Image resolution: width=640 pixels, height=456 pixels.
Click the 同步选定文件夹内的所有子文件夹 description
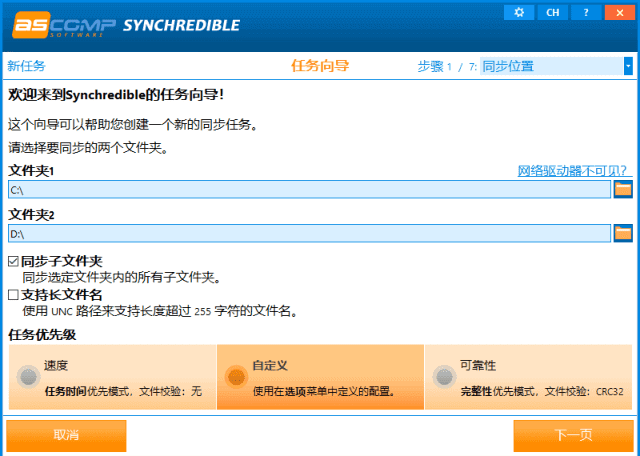pyautogui.click(x=122, y=278)
